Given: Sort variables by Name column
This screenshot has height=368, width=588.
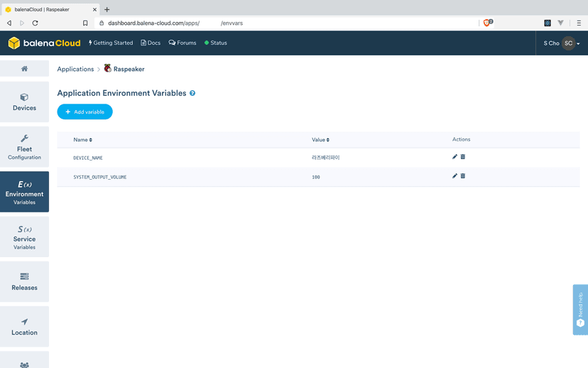Looking at the screenshot, I should pos(82,140).
